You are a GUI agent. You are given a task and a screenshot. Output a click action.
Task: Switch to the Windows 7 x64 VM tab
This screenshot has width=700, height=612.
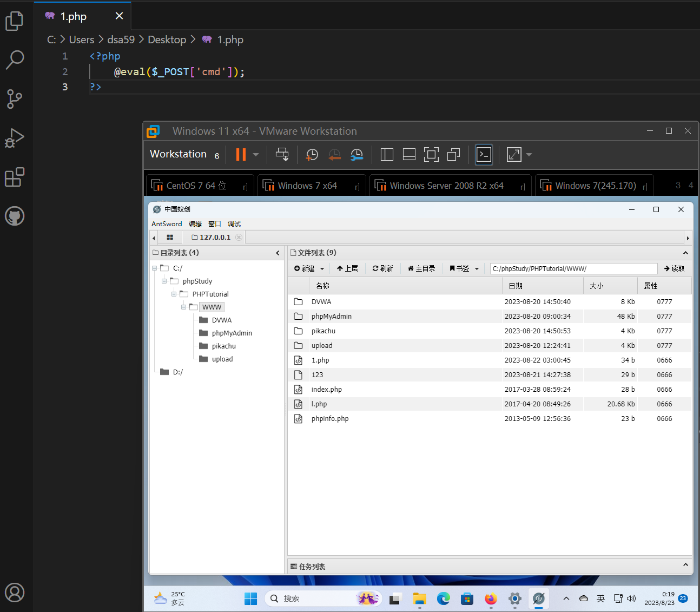tap(312, 186)
